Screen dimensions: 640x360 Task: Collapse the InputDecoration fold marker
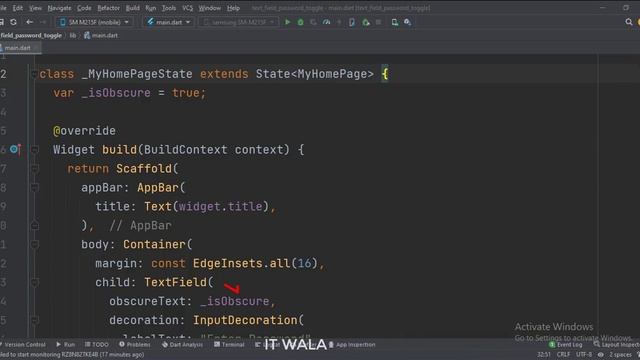tap(35, 320)
